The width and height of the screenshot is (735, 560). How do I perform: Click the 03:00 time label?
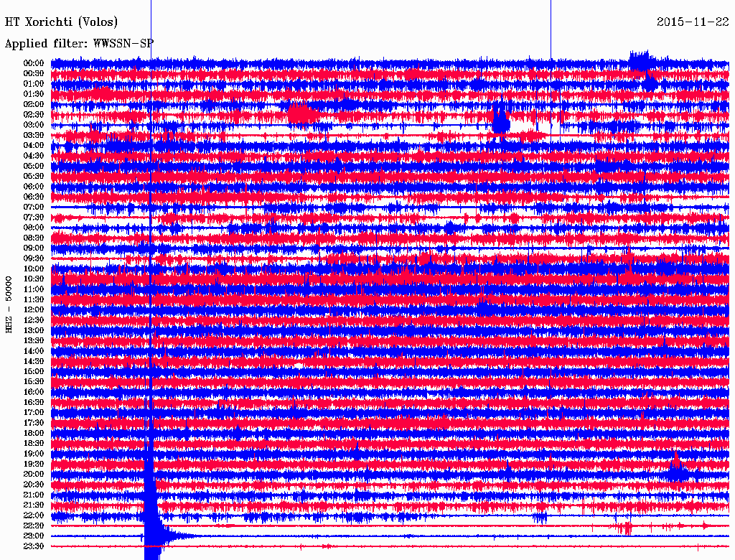click(x=33, y=125)
